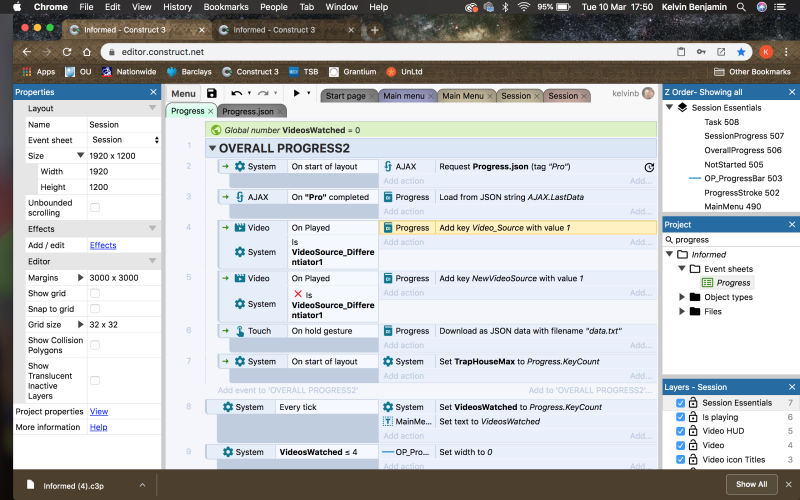
Task: Select the OP_ProgressBar 503 blue line item
Action: tap(735, 179)
